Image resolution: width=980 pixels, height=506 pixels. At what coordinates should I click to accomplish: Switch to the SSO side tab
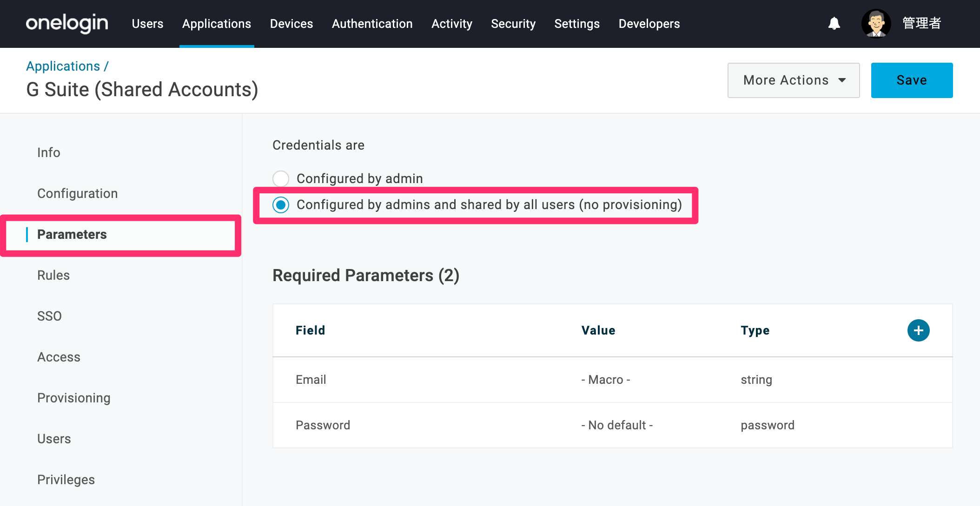(49, 316)
